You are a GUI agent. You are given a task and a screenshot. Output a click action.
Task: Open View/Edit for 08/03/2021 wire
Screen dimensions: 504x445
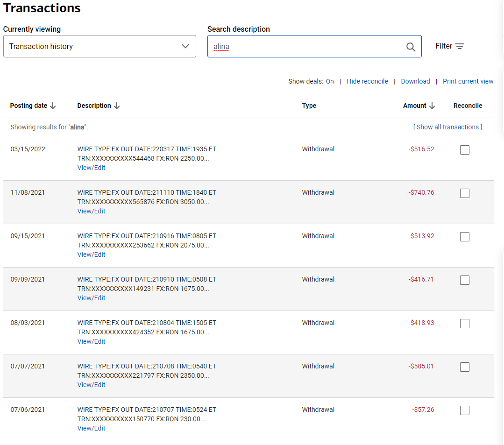coord(92,341)
